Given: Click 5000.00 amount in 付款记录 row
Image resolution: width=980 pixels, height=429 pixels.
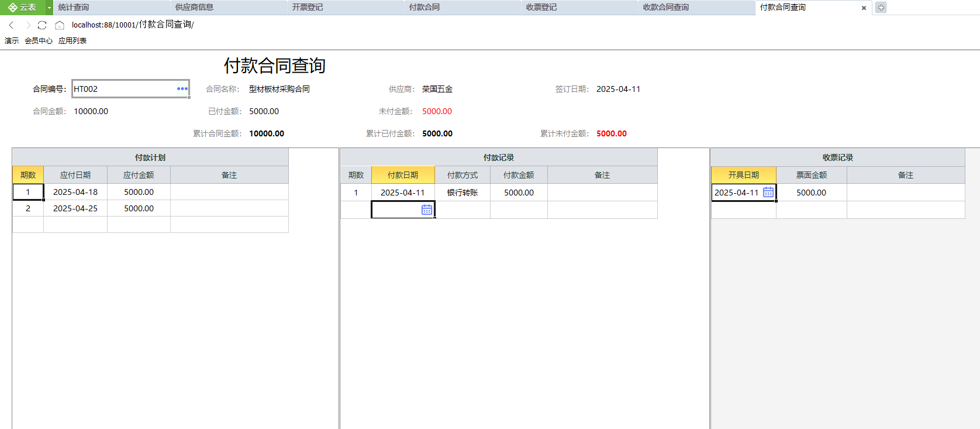Looking at the screenshot, I should click(x=519, y=193).
